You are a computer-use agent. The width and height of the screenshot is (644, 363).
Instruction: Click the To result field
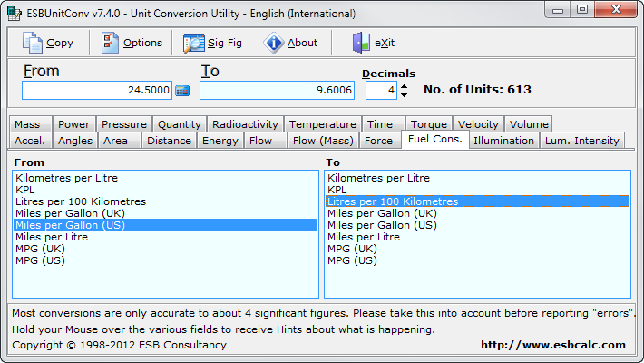click(277, 90)
